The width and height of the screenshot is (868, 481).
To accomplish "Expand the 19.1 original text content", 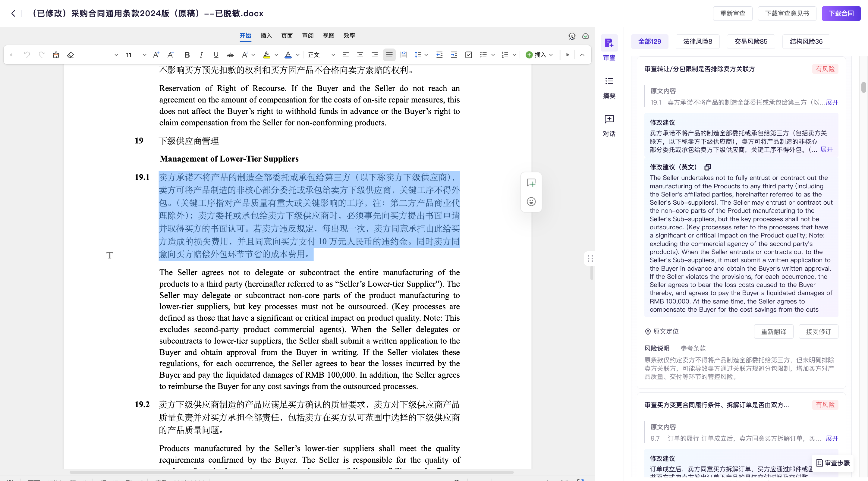I will [x=832, y=102].
